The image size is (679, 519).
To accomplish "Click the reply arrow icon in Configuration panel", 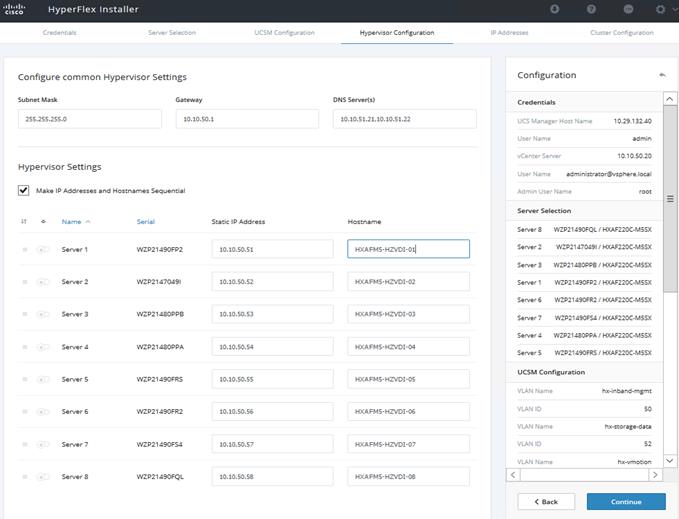I will 662,75.
